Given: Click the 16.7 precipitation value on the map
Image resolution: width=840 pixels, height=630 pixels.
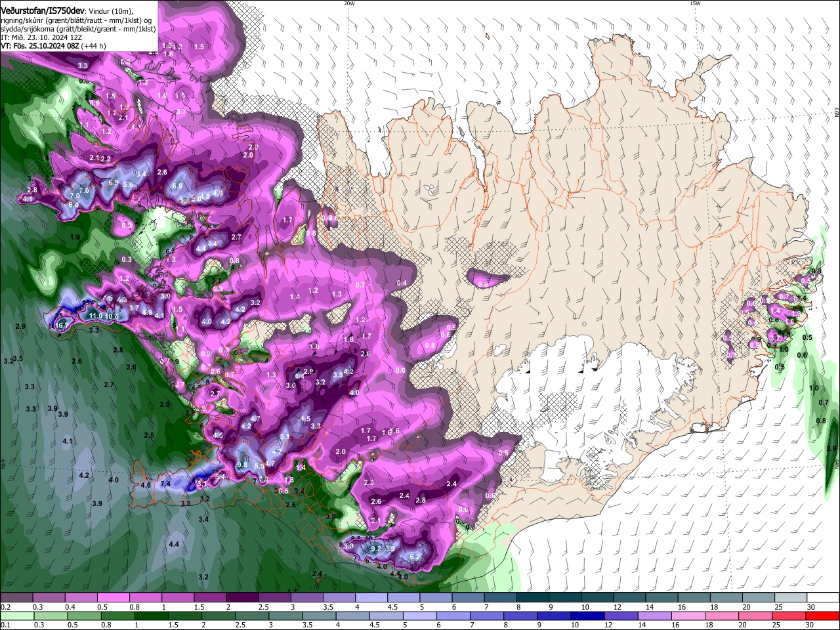Looking at the screenshot, I should coord(62,325).
